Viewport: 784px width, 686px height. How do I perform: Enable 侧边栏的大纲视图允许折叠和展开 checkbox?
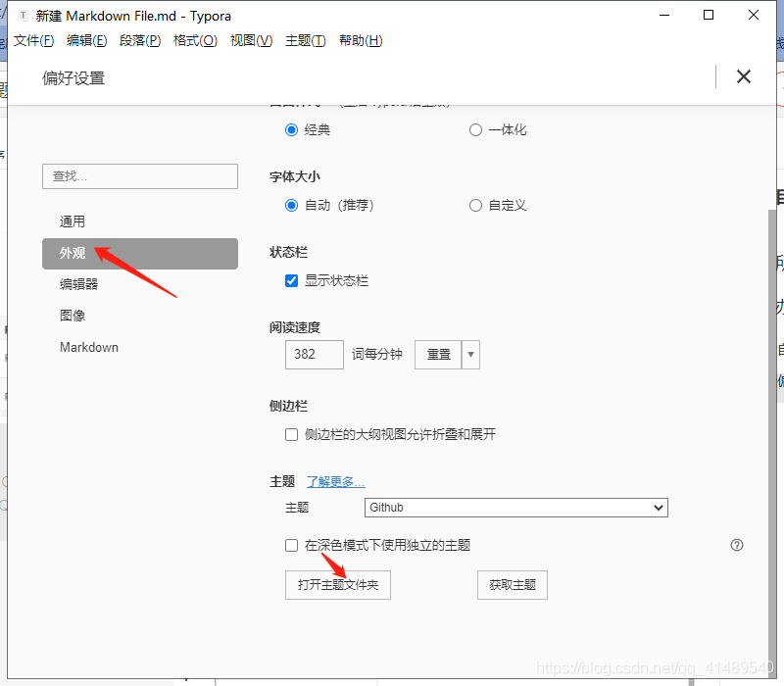tap(291, 434)
